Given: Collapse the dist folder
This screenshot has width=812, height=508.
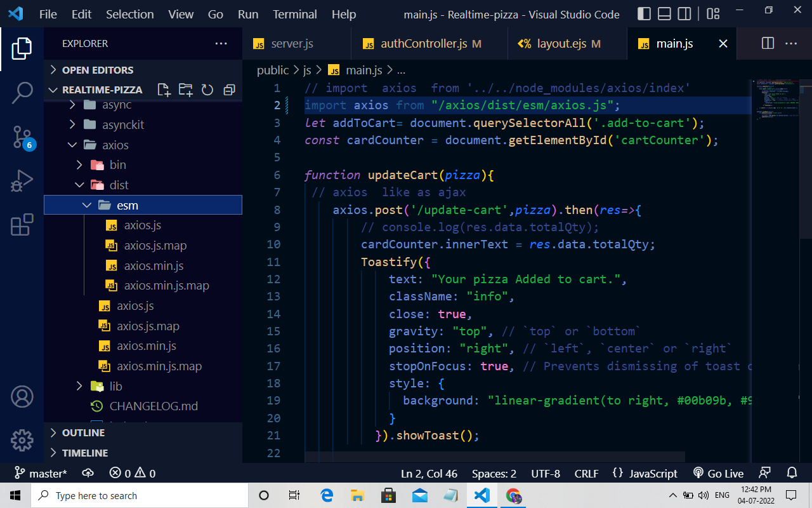Looking at the screenshot, I should tap(143, 185).
